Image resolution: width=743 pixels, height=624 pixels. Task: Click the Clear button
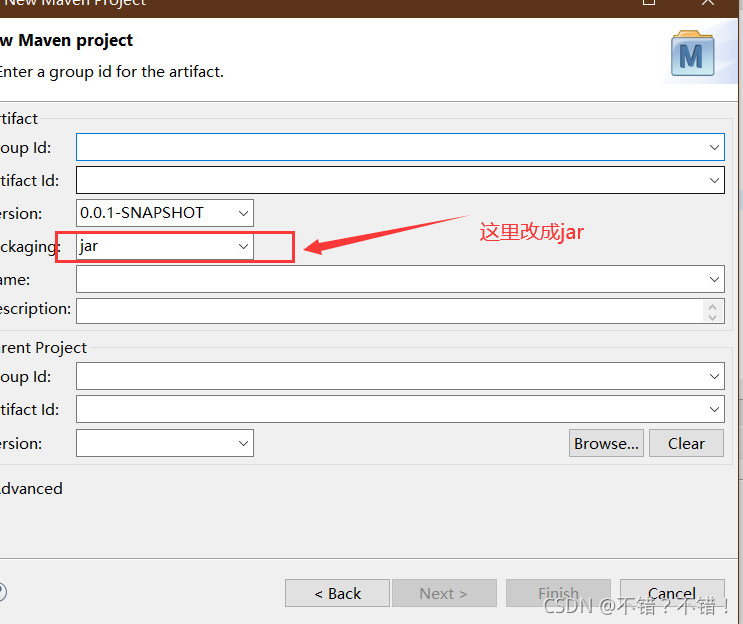point(686,443)
